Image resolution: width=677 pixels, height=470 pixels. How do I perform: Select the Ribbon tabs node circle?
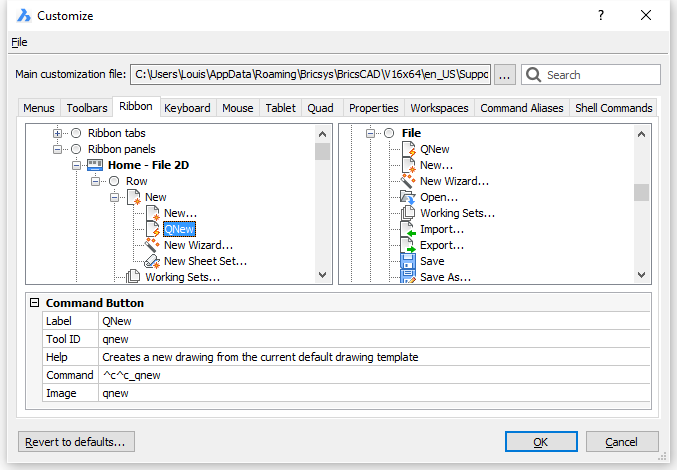76,133
